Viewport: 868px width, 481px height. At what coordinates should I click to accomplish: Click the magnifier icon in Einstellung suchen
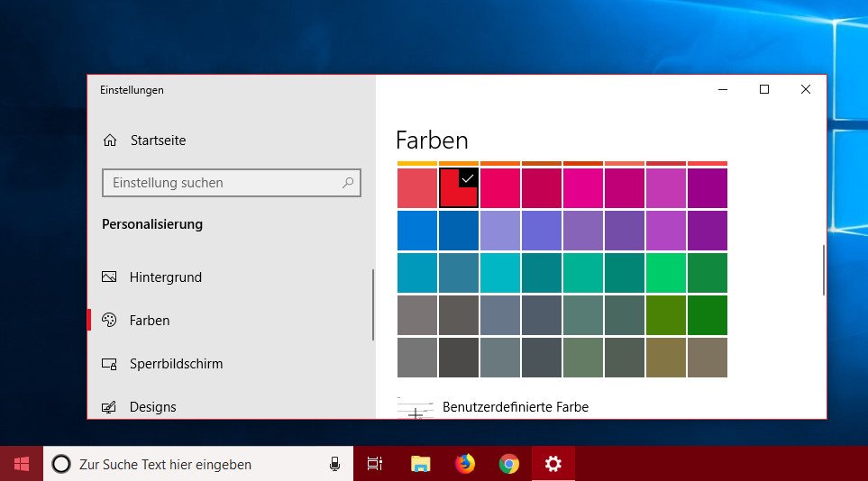(348, 183)
